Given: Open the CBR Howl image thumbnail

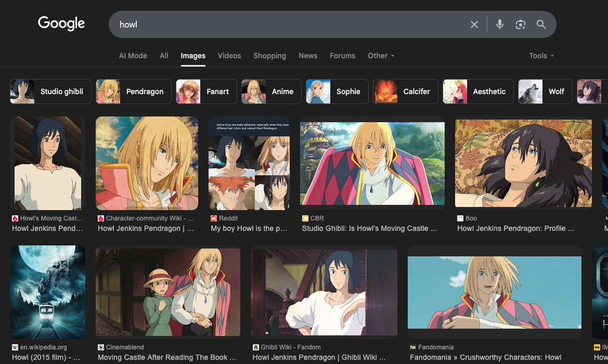Looking at the screenshot, I should point(372,163).
